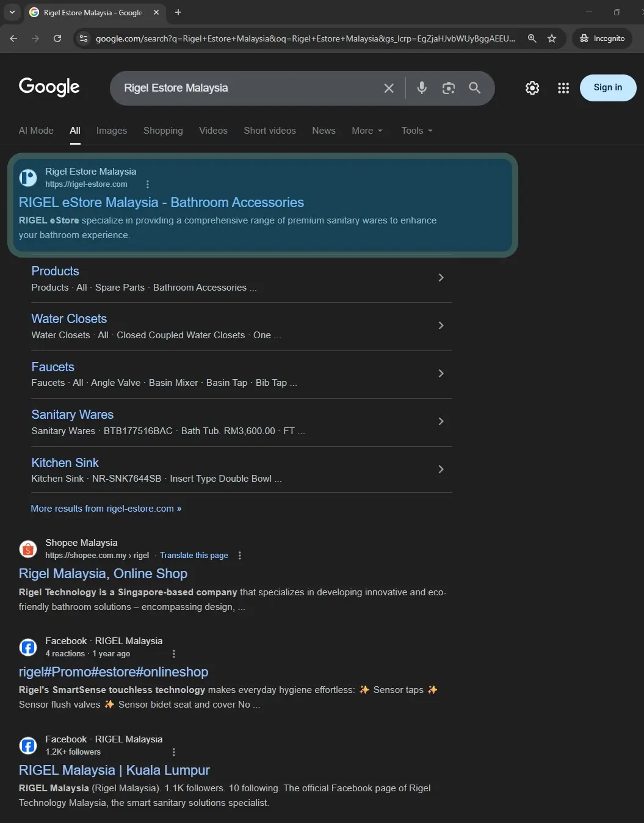The height and width of the screenshot is (823, 644).
Task: Switch to Short videos tab
Action: 270,131
